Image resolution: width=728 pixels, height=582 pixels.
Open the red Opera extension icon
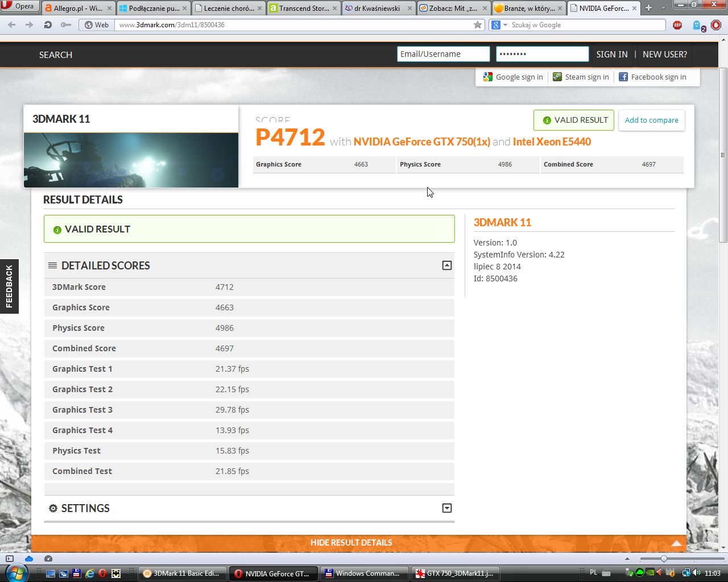point(716,25)
